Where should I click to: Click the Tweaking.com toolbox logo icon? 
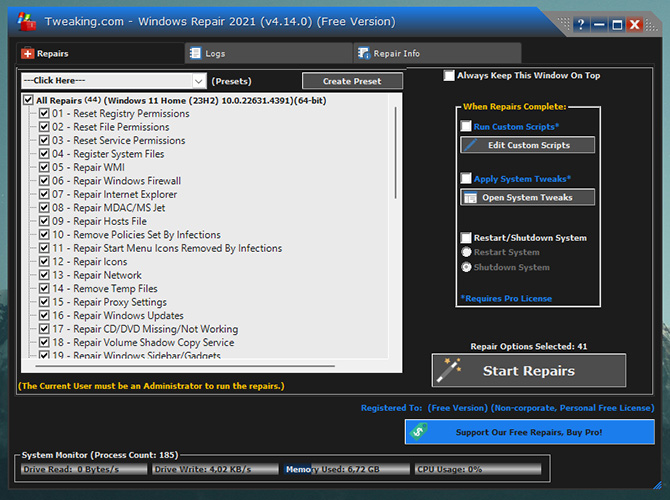[26, 21]
